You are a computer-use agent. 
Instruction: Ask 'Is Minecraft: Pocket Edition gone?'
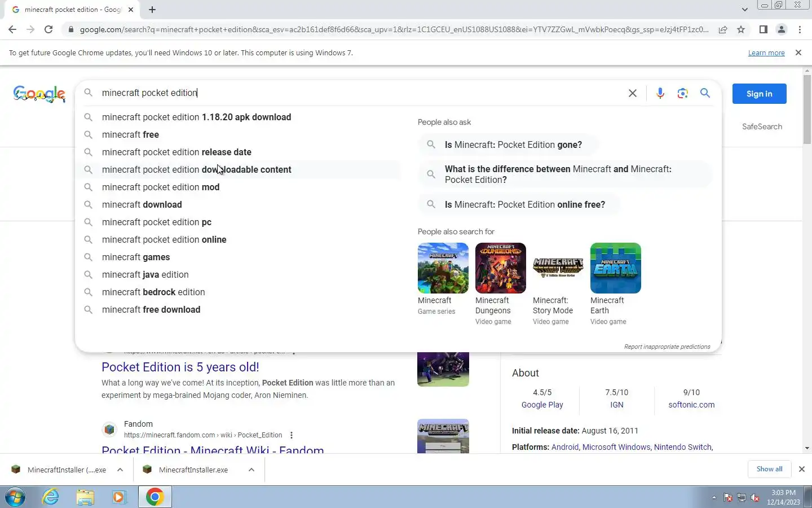pyautogui.click(x=508, y=145)
